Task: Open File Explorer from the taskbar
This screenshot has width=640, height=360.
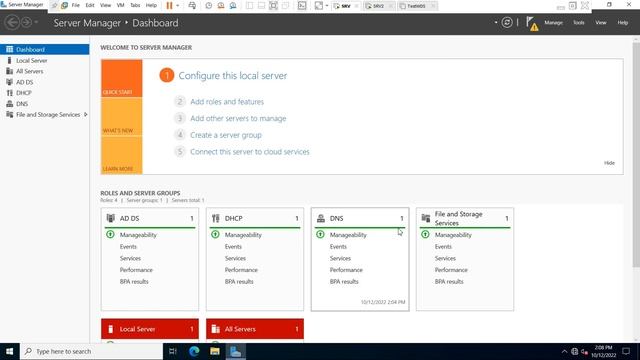Action: coord(215,351)
